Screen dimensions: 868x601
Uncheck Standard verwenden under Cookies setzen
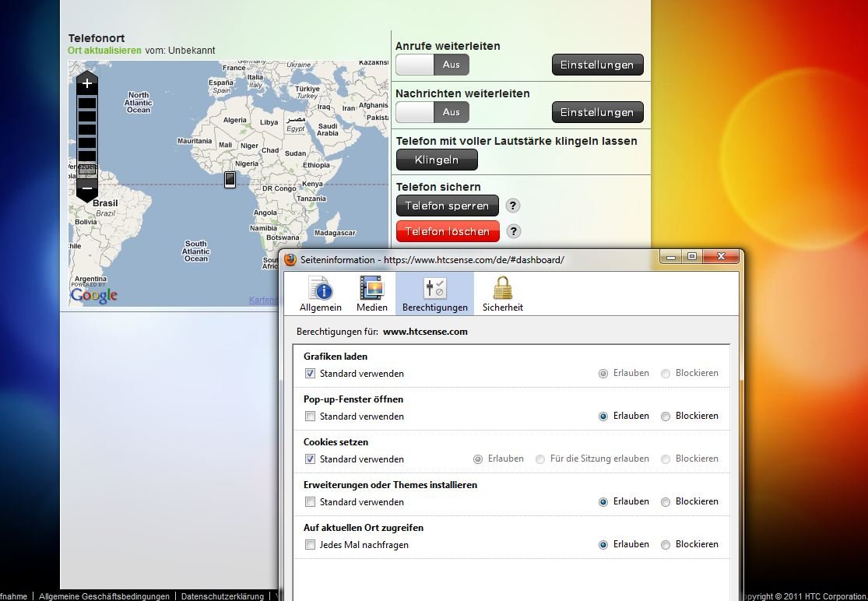(x=310, y=459)
